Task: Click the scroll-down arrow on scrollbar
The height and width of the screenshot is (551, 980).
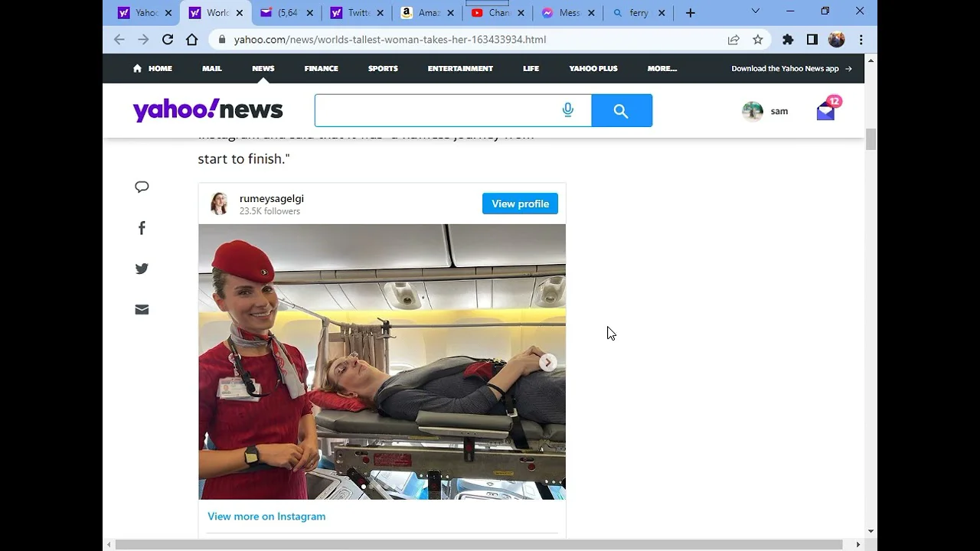Action: [x=871, y=531]
